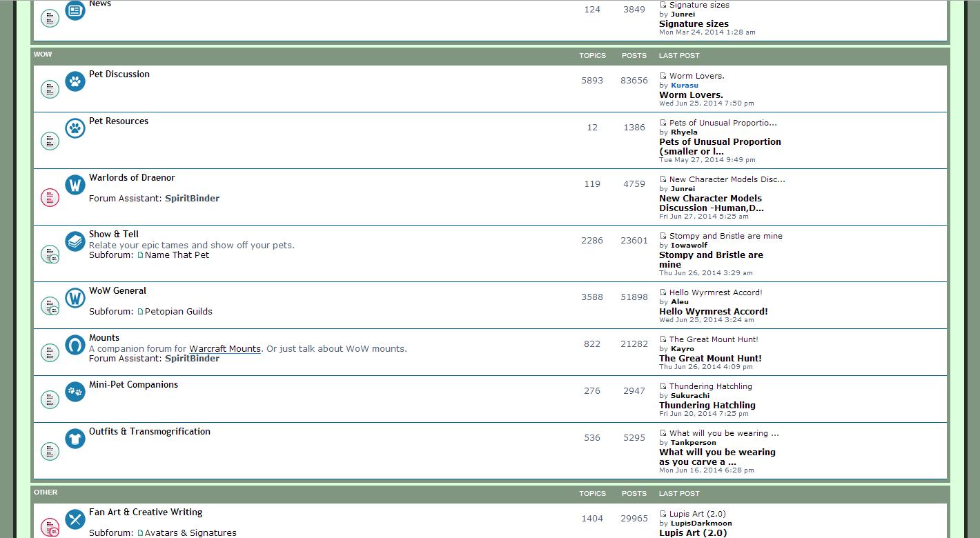
Task: View Kurasu's user profile
Action: pyautogui.click(x=684, y=86)
